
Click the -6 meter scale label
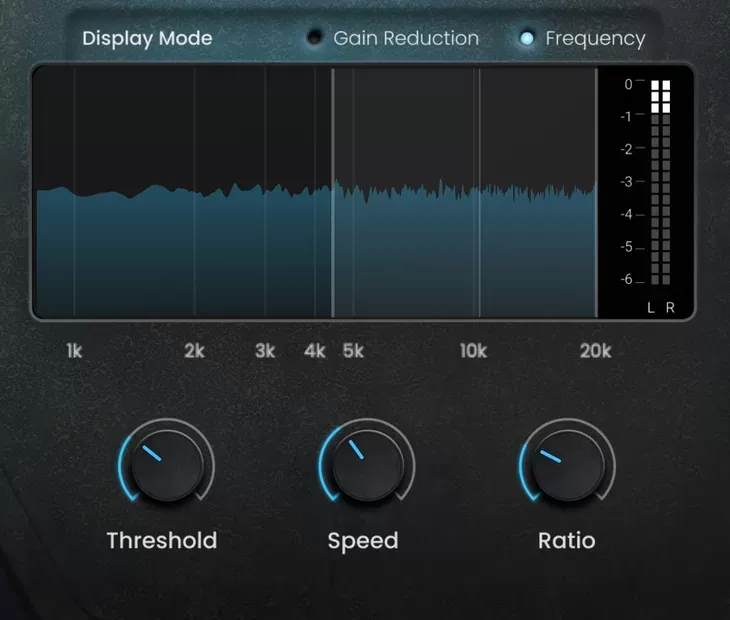click(626, 279)
